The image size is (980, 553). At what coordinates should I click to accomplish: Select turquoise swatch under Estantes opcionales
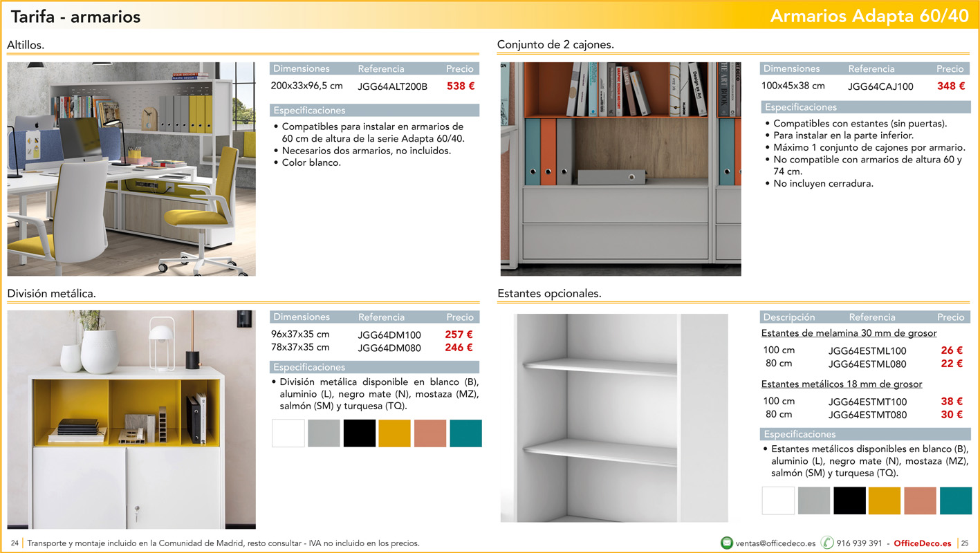956,500
